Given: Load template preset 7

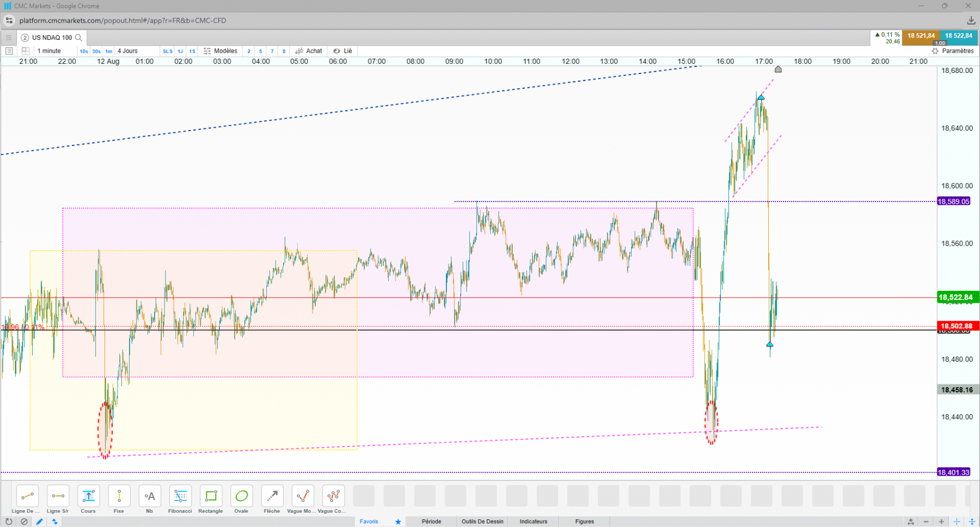Looking at the screenshot, I should pos(272,51).
